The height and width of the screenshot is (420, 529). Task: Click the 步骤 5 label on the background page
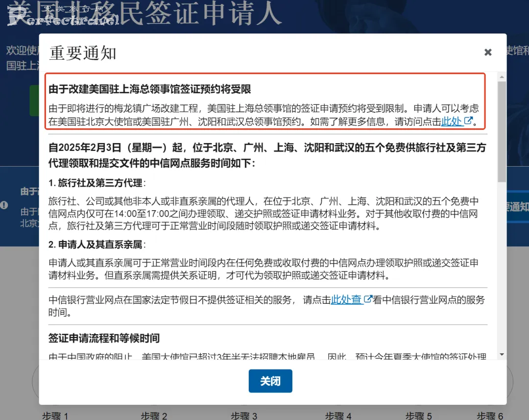click(x=418, y=416)
